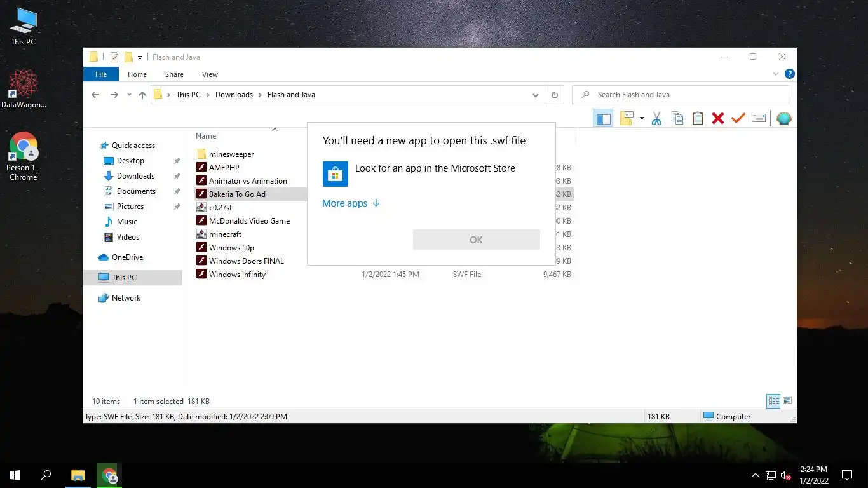Screen dimensions: 868x488
Task: Click the scissors Cut icon
Action: pyautogui.click(x=657, y=118)
